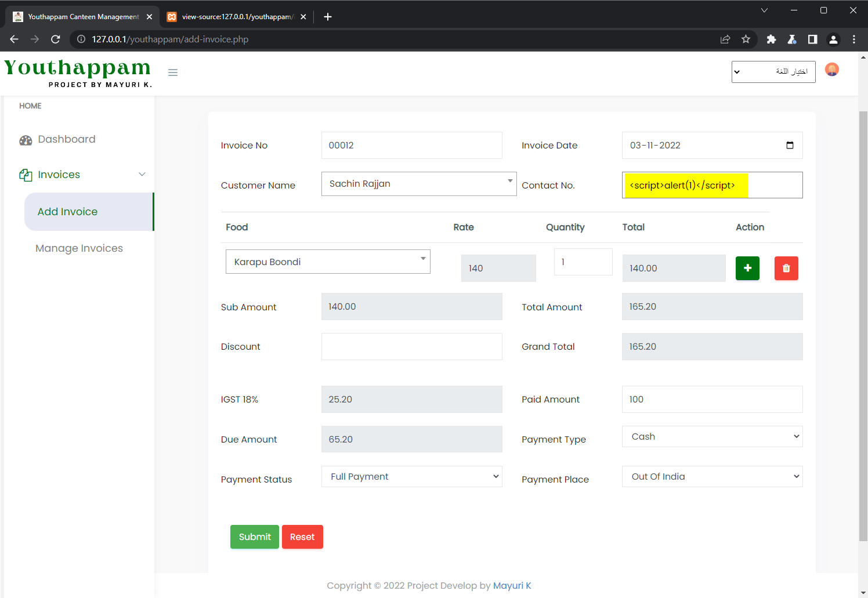Open the Food selection dropdown
Image resolution: width=868 pixels, height=598 pixels.
click(328, 262)
